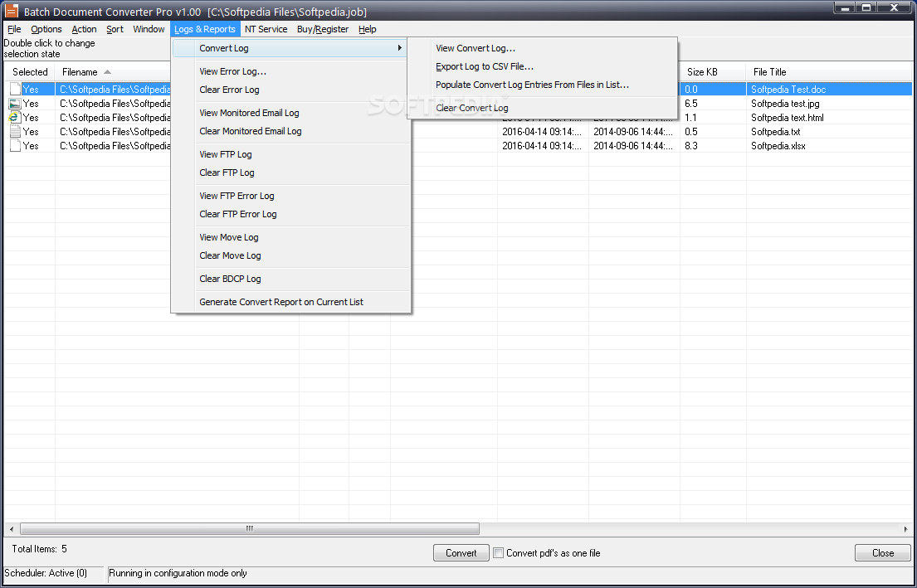Screen dimensions: 917x588
Task: Open the Options menu
Action: click(46, 29)
